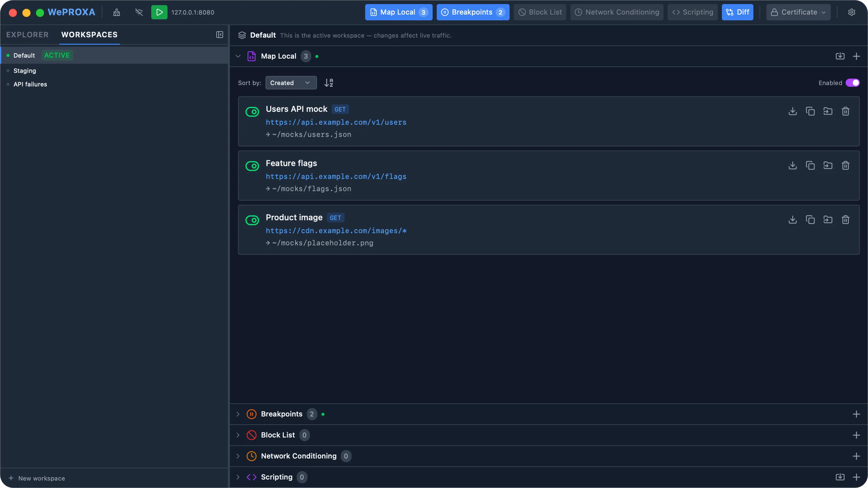This screenshot has height=488, width=868.
Task: Add new Map Local rule plus icon
Action: tap(856, 56)
